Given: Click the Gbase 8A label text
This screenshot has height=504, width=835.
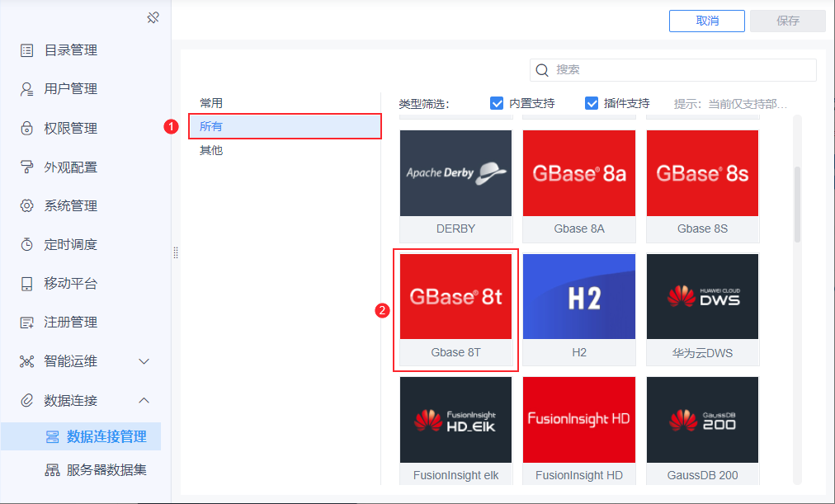Looking at the screenshot, I should [579, 228].
